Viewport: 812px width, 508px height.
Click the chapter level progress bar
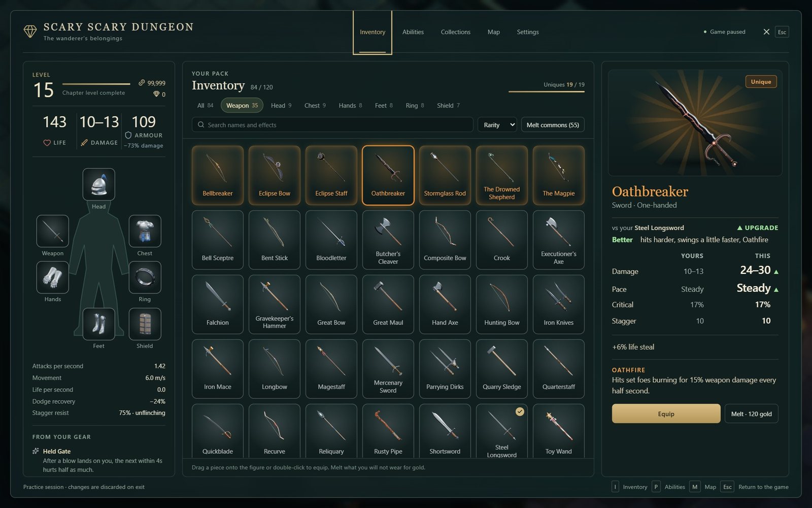tap(96, 84)
